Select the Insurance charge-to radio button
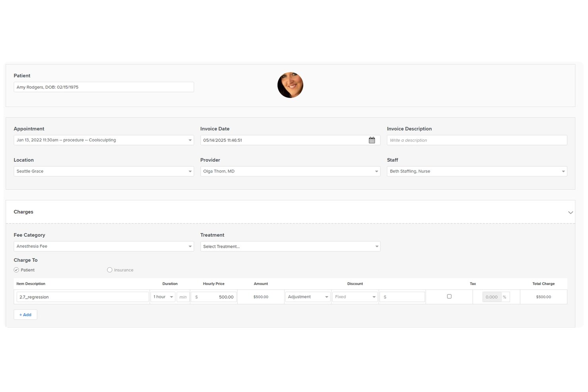 [110, 270]
